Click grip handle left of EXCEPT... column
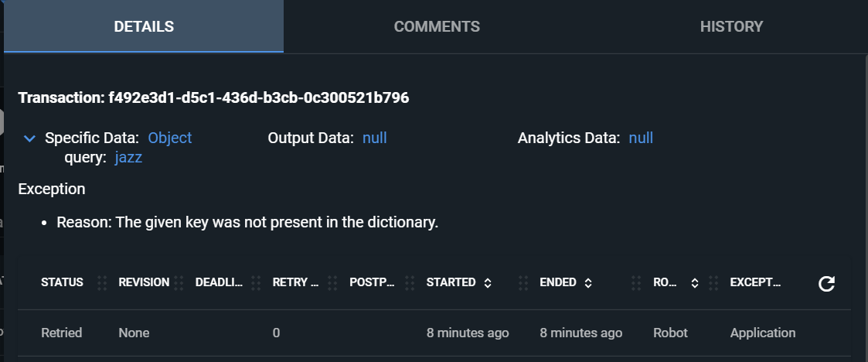The height and width of the screenshot is (362, 868). click(x=713, y=283)
